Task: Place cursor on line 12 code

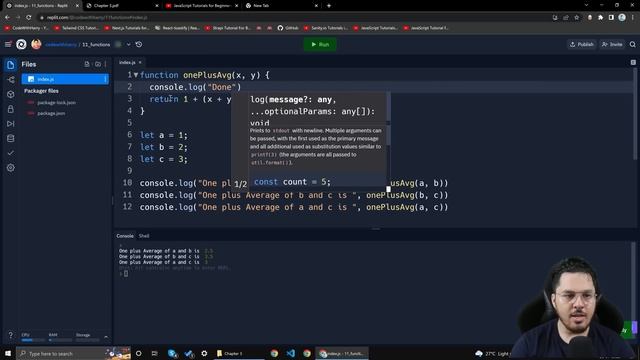Action: pyautogui.click(x=294, y=207)
